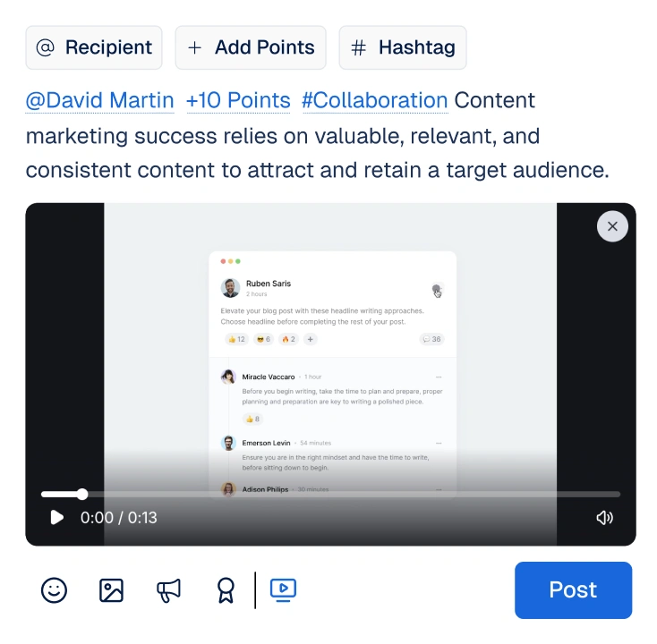This screenshot has width=657, height=644.
Task: Play the attached video
Action: pos(56,518)
